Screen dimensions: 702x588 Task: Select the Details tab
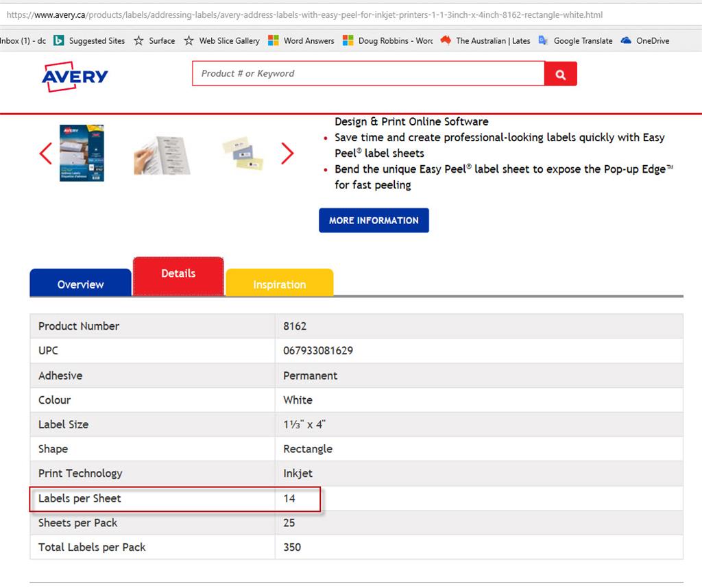(x=178, y=276)
